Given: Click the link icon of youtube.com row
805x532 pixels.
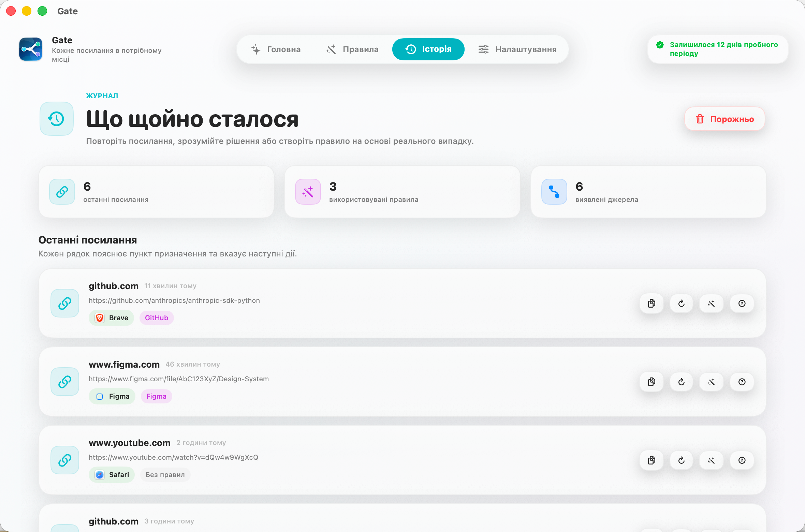Looking at the screenshot, I should (x=65, y=460).
